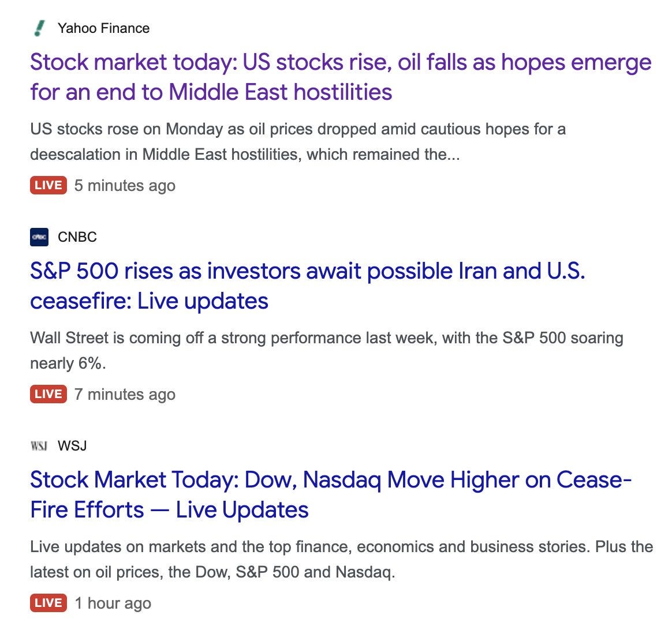Click the '5 minutes ago' timestamp
This screenshot has width=672, height=630.
point(125,185)
